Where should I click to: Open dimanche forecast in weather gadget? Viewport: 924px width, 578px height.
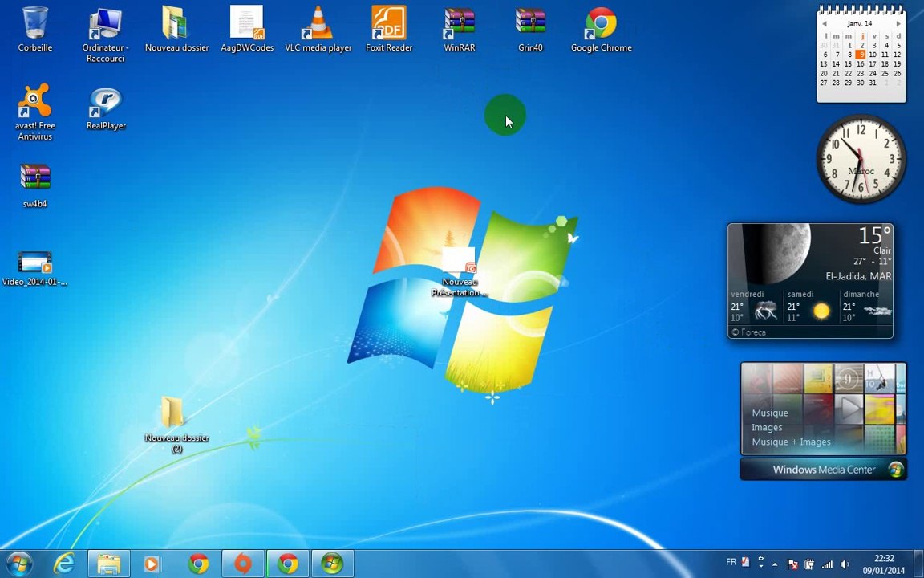(866, 307)
